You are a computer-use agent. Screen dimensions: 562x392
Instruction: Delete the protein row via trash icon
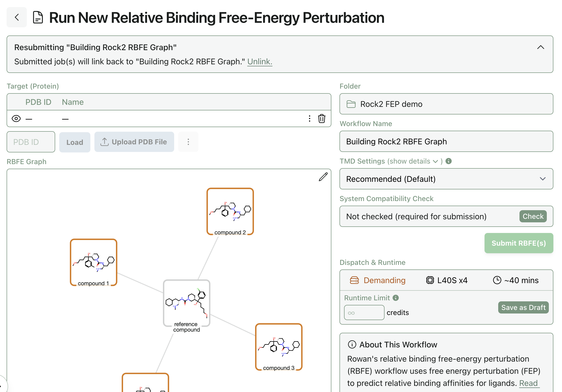tap(322, 119)
